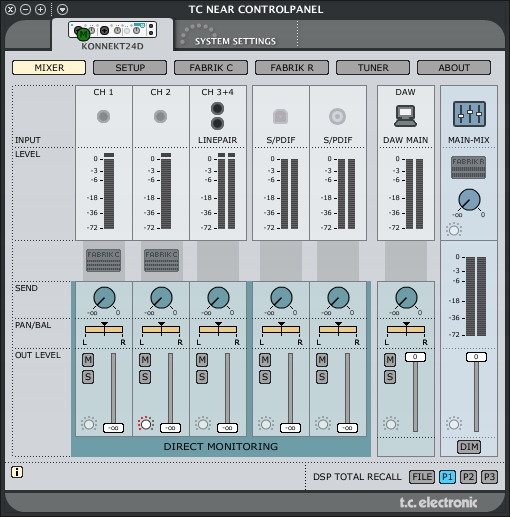The width and height of the screenshot is (510, 517).
Task: Click the CH 1 out level fader handle
Action: pyautogui.click(x=113, y=428)
